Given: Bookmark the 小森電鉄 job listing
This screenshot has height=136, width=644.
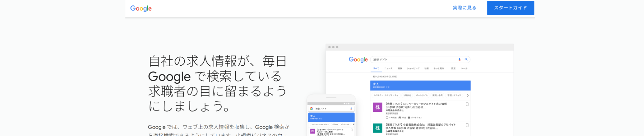Looking at the screenshot, I should 467,125.
